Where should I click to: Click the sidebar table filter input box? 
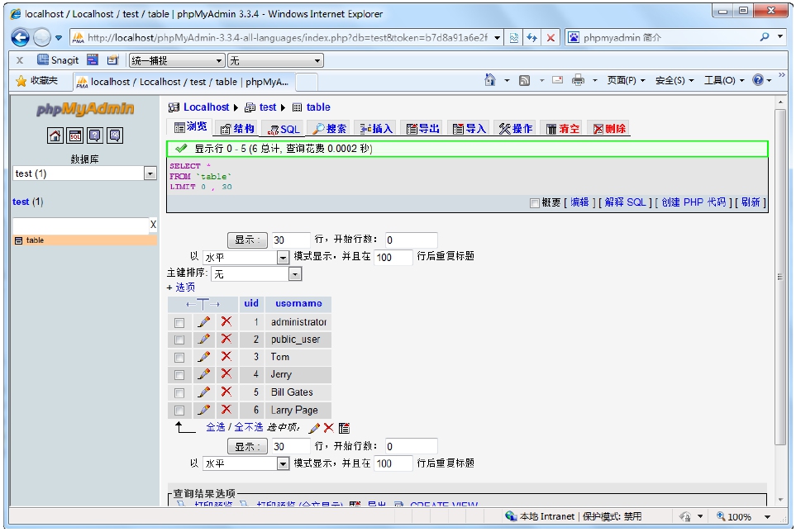81,226
